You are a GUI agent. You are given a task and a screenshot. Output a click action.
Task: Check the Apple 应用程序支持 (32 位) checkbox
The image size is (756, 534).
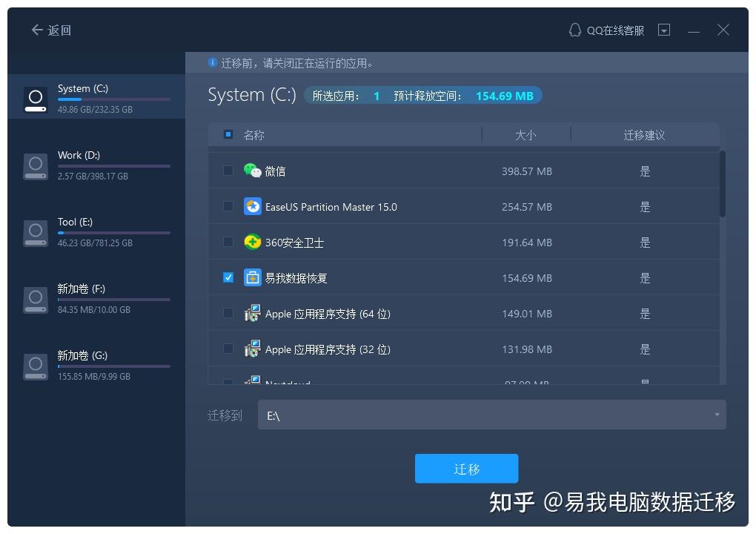pos(228,349)
